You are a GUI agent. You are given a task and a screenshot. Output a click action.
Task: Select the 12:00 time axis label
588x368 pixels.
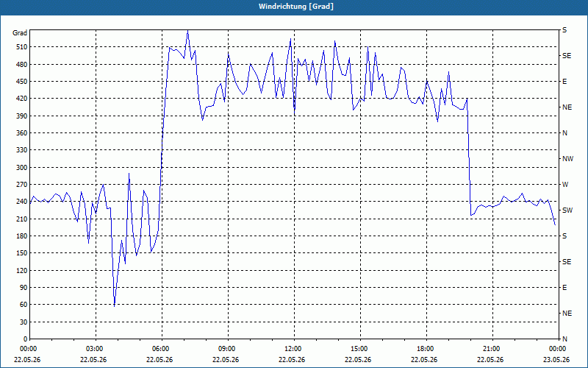[x=292, y=349]
